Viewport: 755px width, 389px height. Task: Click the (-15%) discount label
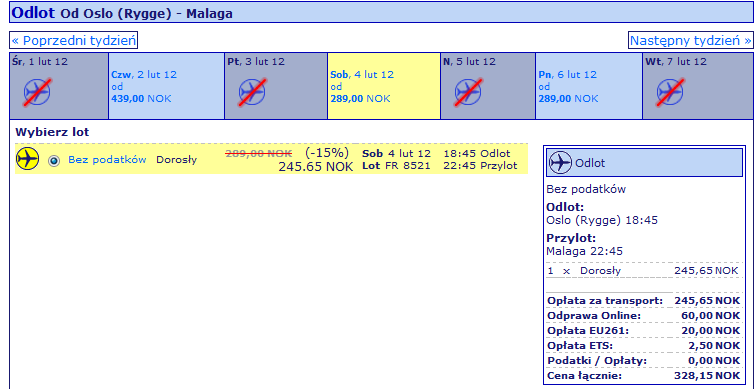pos(327,153)
